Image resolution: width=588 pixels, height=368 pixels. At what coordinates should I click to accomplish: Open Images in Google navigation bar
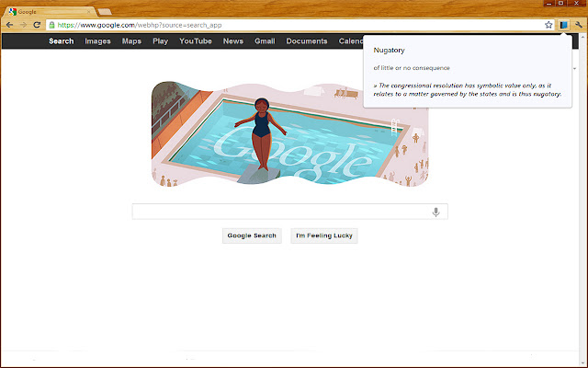(x=97, y=41)
